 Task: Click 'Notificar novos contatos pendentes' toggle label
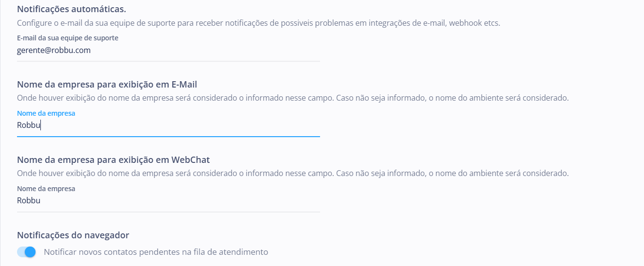[x=156, y=252]
